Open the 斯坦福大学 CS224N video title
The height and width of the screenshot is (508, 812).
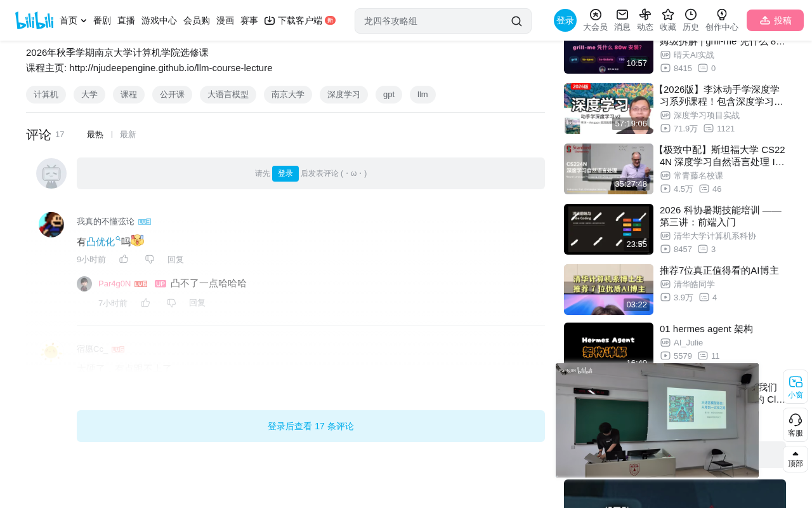(723, 156)
